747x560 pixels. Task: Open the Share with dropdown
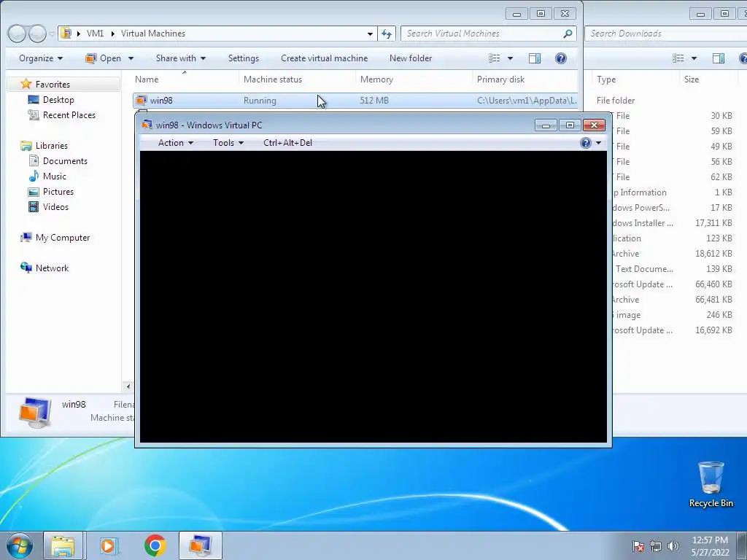pos(181,58)
